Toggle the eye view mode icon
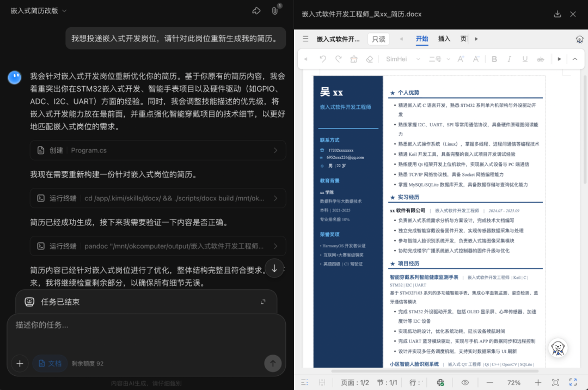 click(x=465, y=382)
